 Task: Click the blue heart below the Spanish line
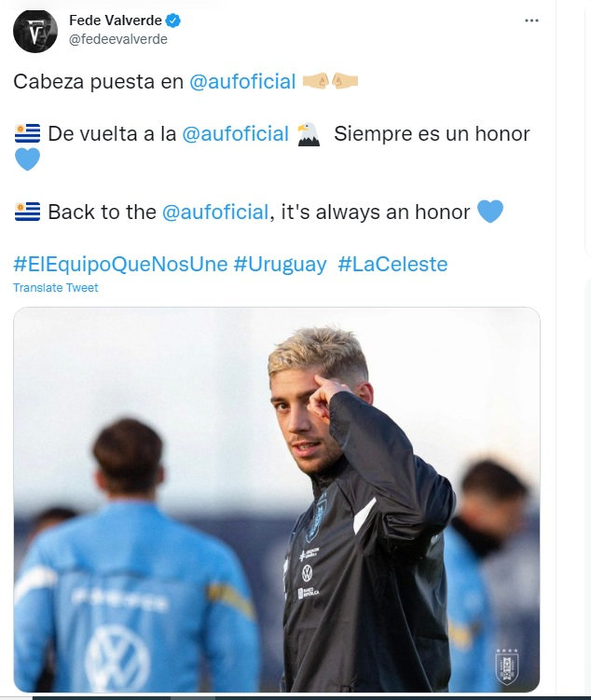pyautogui.click(x=27, y=159)
